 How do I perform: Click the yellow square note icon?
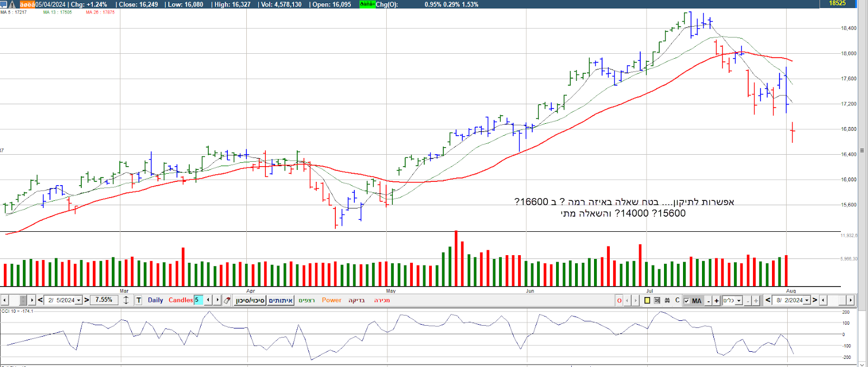tap(647, 300)
